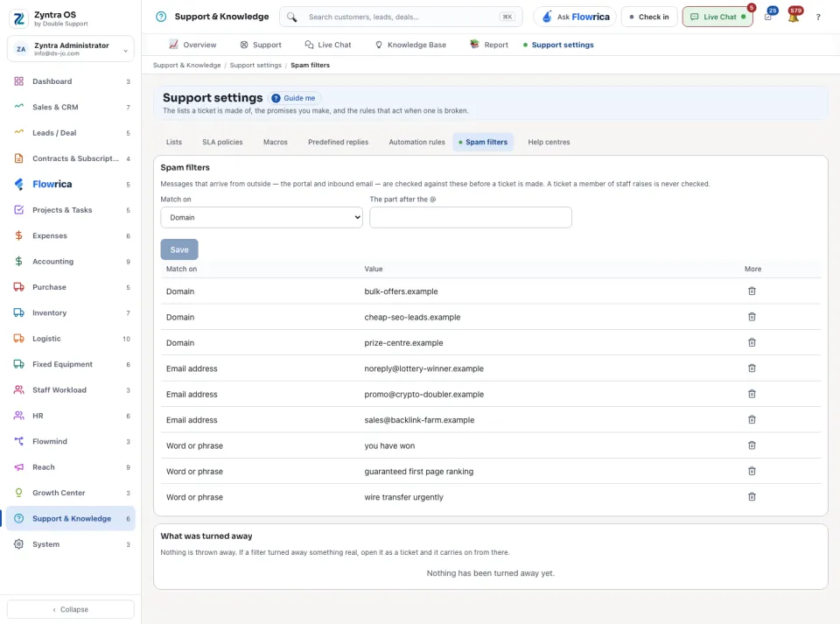Switch to the Automation rules tab
The image size is (840, 624).
(x=416, y=142)
